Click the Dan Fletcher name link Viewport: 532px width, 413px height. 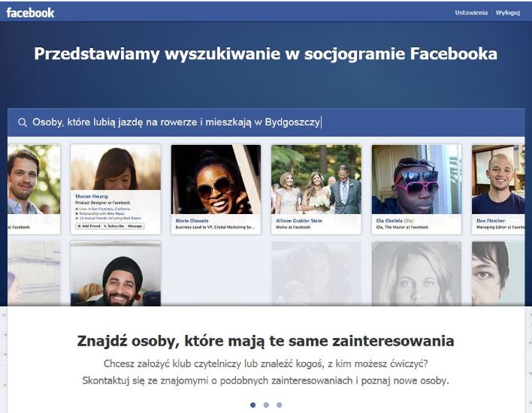[491, 221]
